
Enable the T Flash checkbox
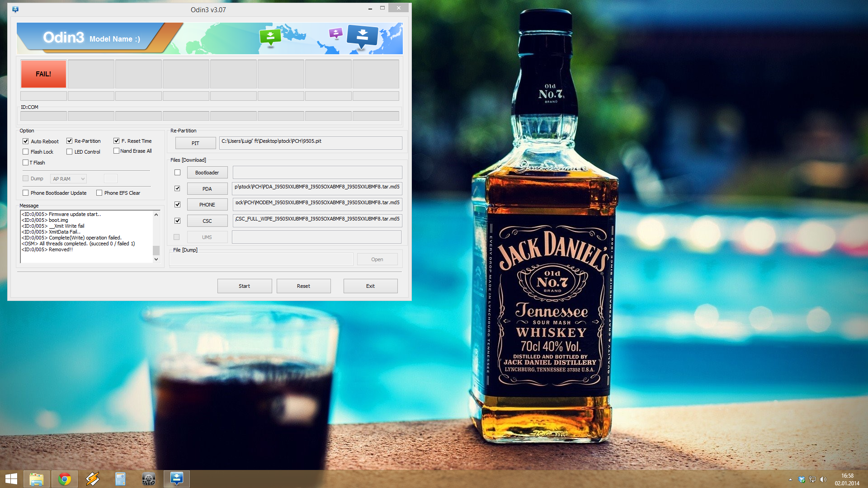[26, 163]
